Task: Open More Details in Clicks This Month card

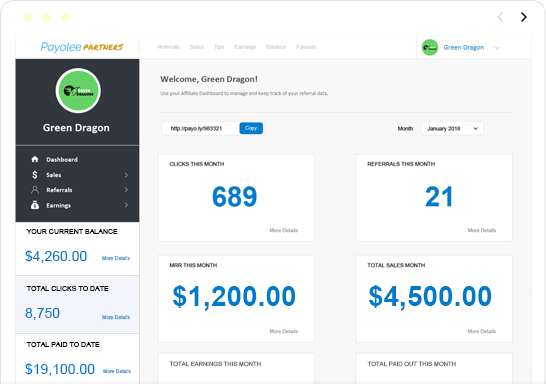Action: pos(284,230)
